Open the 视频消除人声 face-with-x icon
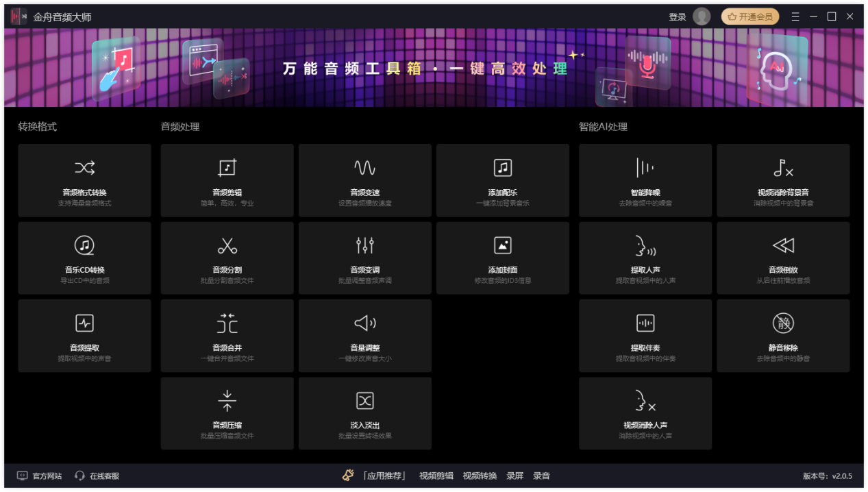 [645, 401]
